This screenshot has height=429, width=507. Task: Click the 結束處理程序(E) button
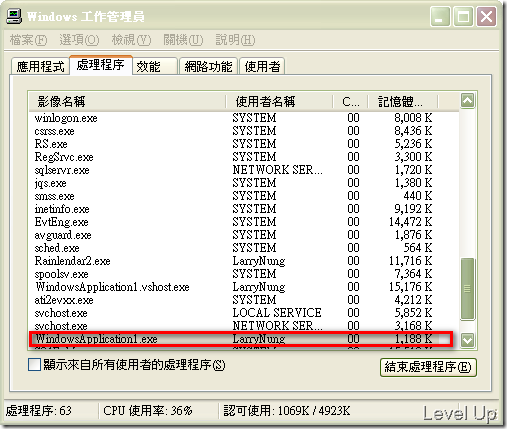coord(428,367)
